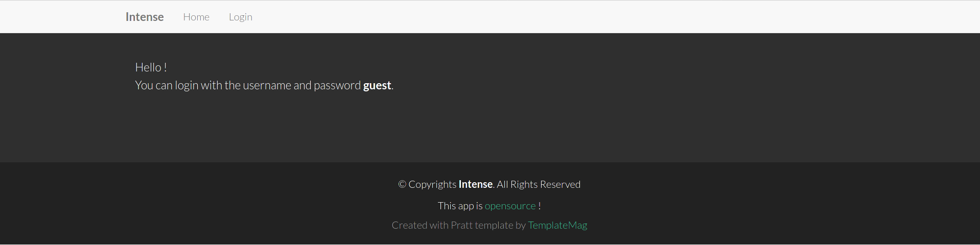Screen dimensions: 980x245
Task: Click This app is text
Action: pyautogui.click(x=460, y=206)
